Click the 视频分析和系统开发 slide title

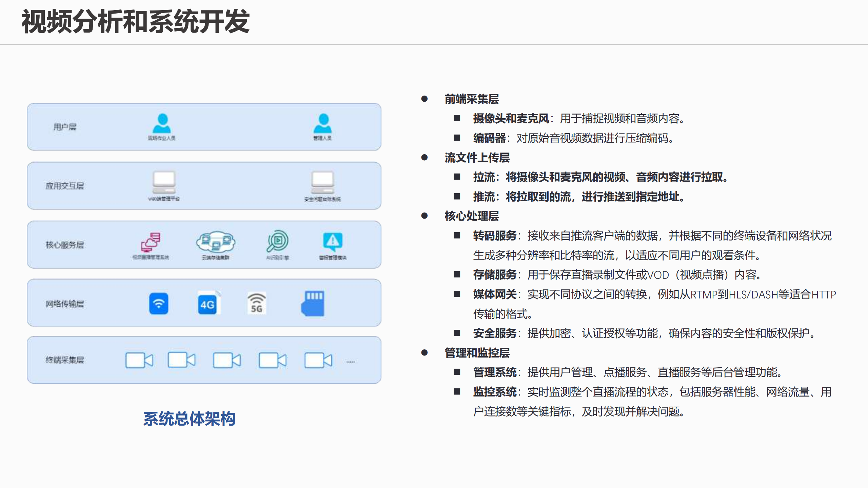pos(136,22)
